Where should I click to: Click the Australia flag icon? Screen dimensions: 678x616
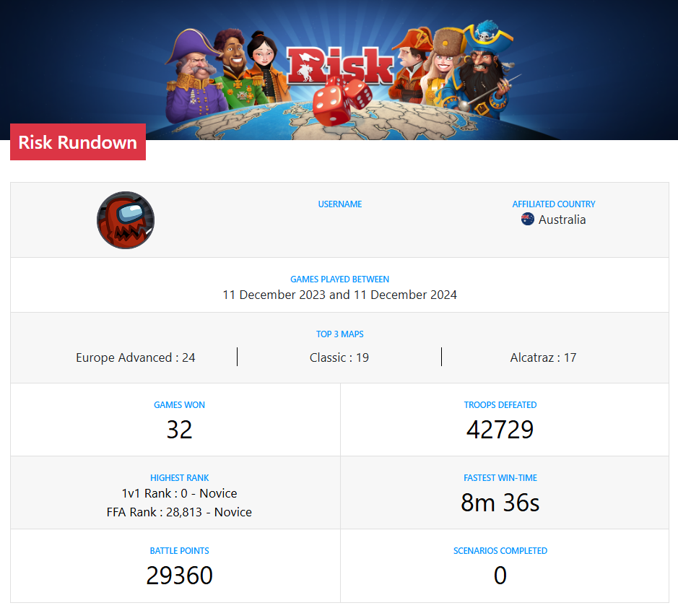[x=528, y=220]
